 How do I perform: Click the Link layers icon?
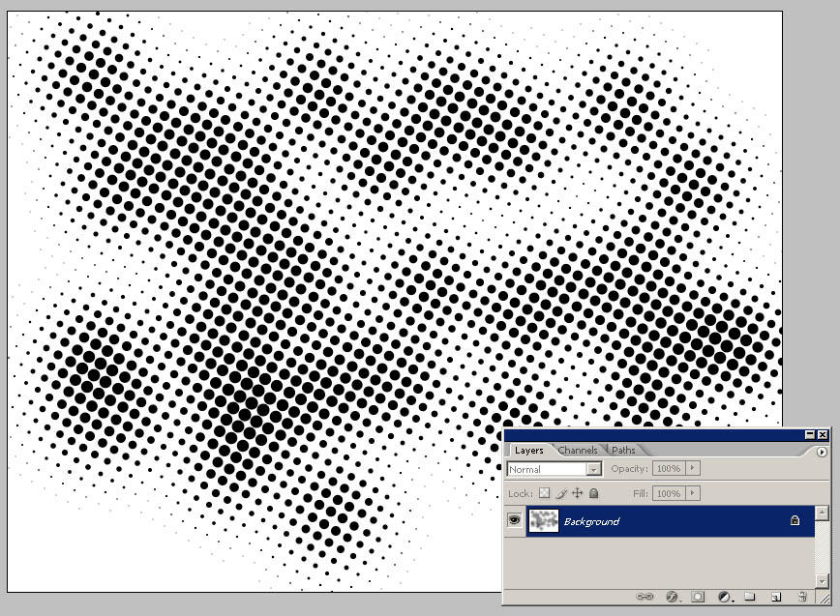(645, 597)
